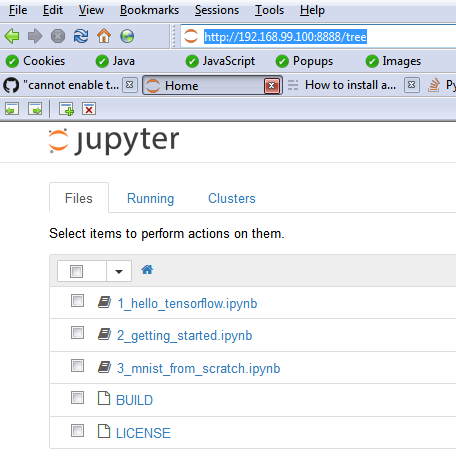
Task: Click the close-tab icon with red X
Action: (x=89, y=109)
